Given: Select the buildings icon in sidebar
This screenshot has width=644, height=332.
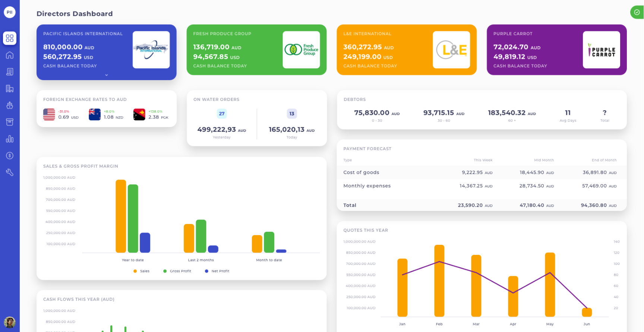Looking at the screenshot, I should [x=10, y=89].
